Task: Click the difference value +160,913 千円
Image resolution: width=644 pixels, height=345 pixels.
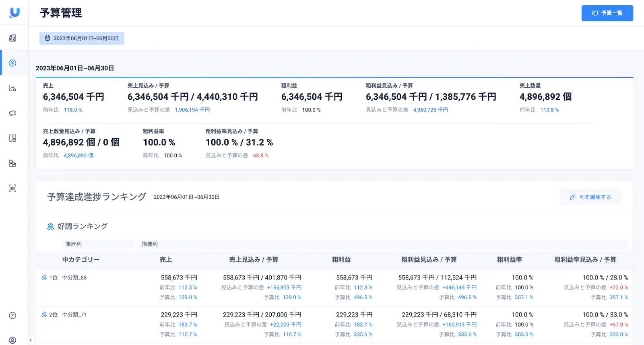Action: click(460, 324)
